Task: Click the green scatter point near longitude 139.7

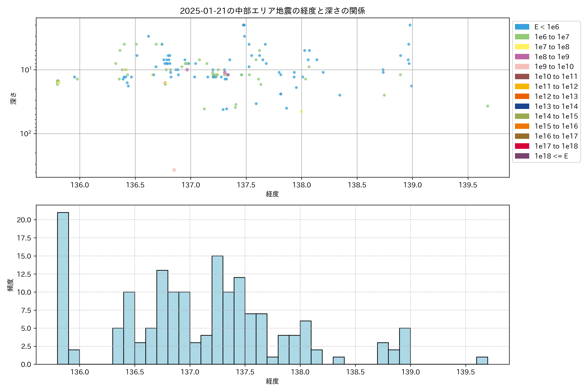Action: coord(488,106)
